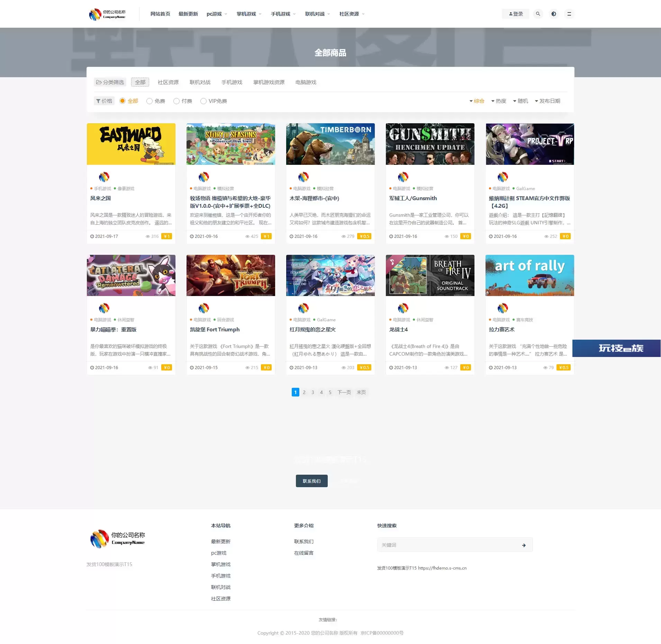Sort by 综合

[477, 101]
